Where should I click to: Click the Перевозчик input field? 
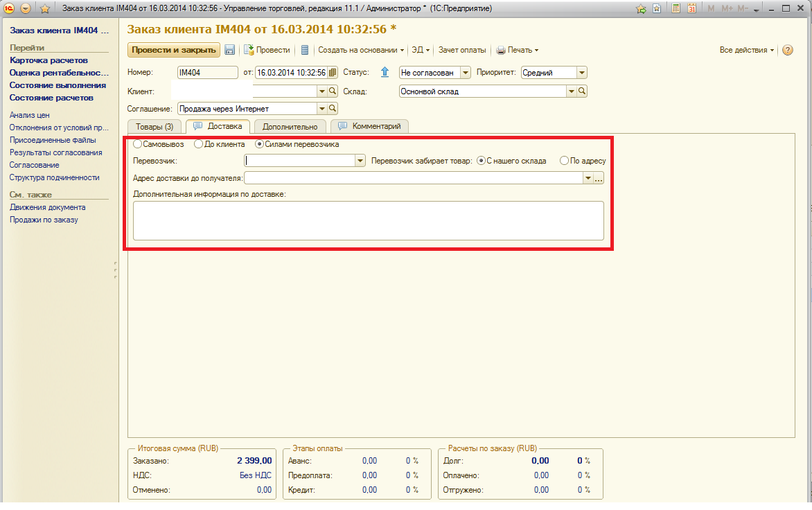point(300,161)
